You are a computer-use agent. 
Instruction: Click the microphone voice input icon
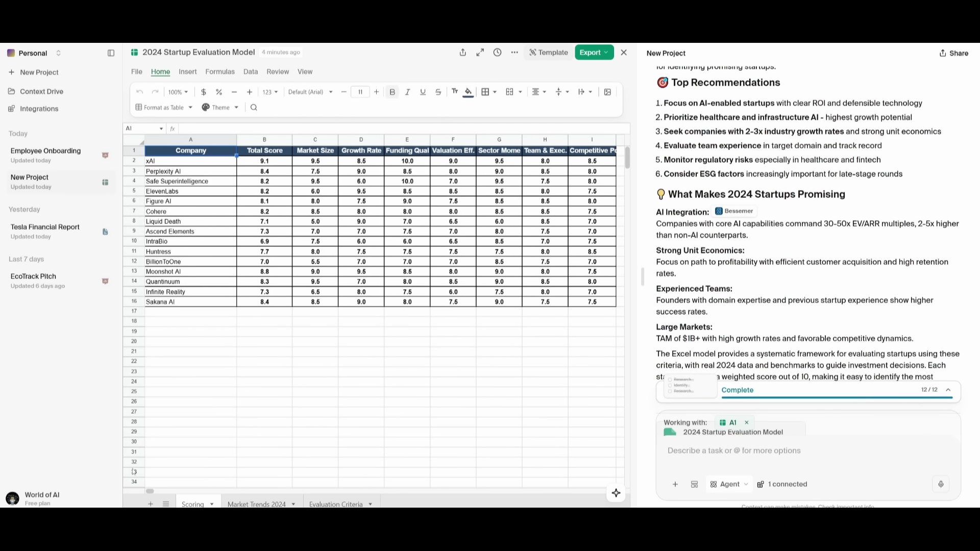click(x=941, y=485)
